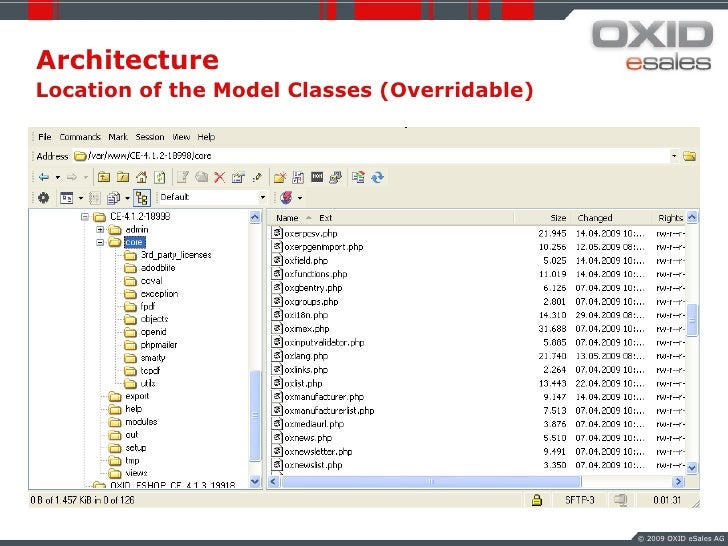728x546 pixels.
Task: Open Preferences gear icon
Action: (x=44, y=198)
